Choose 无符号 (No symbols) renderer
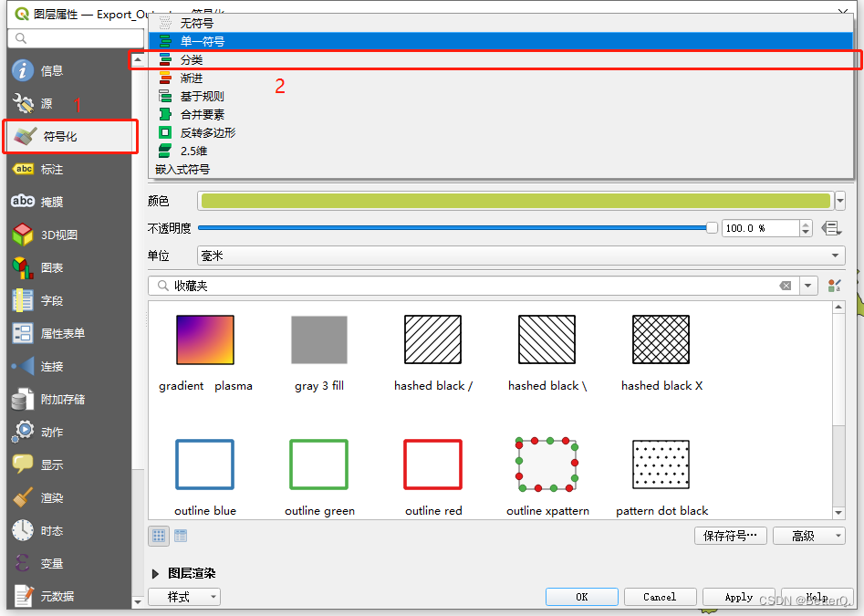Screen dimensions: 864x616 501,23
